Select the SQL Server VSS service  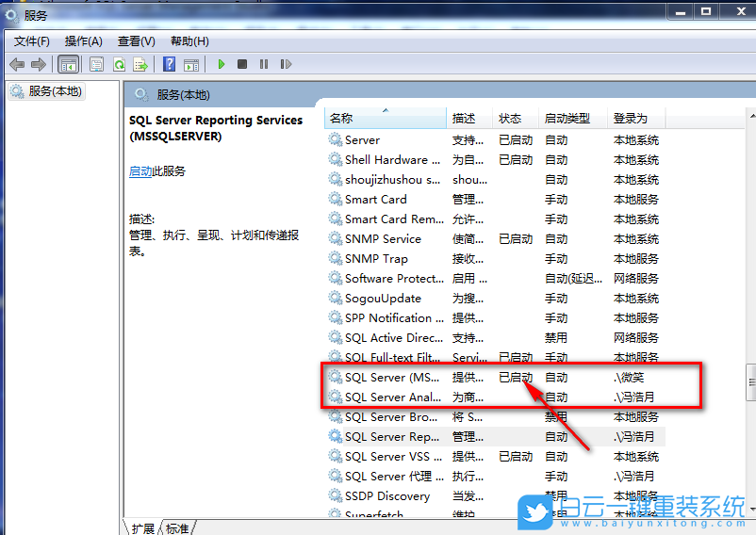pos(495,456)
